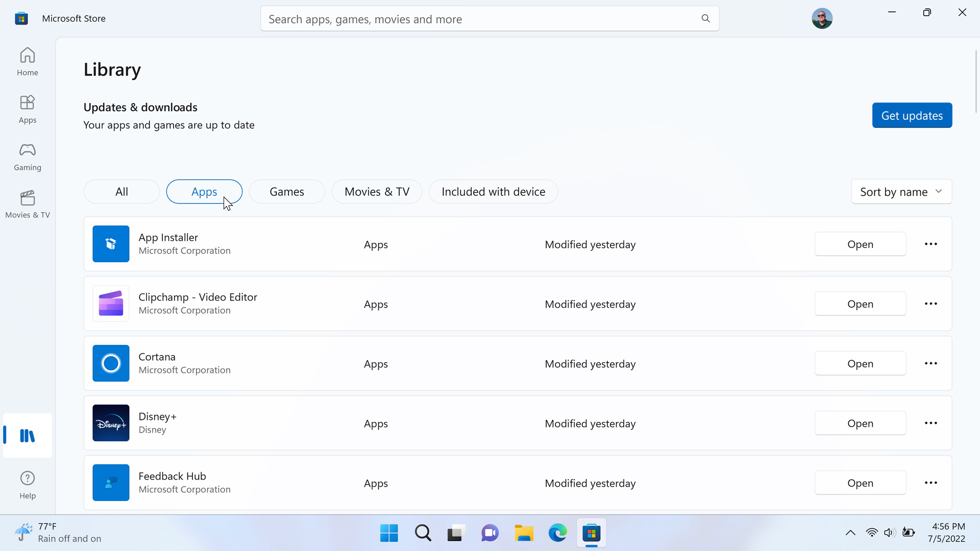Select the Games filter pill
The width and height of the screenshot is (980, 551).
pos(287,192)
